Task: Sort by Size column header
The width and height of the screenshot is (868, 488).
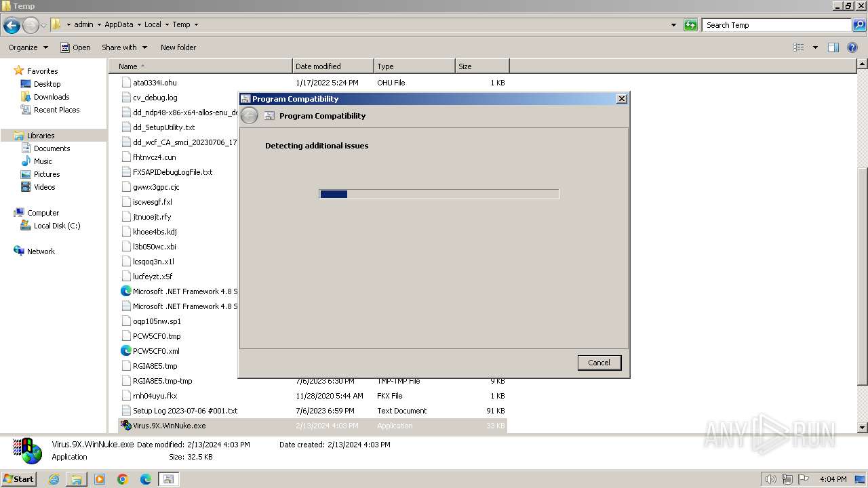Action: point(482,66)
